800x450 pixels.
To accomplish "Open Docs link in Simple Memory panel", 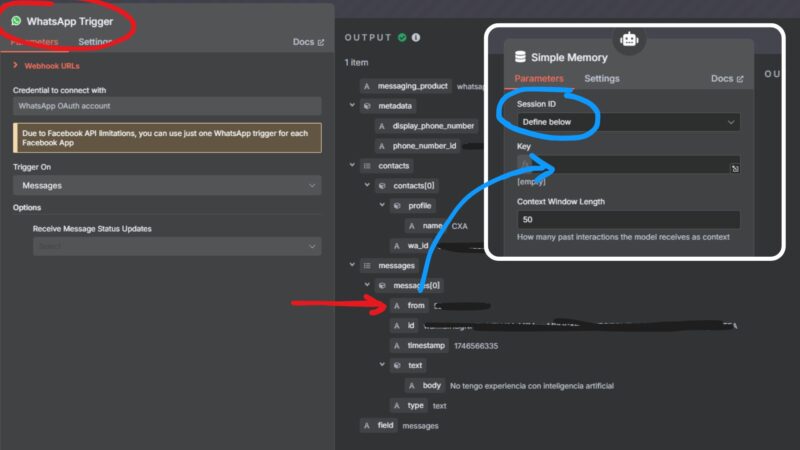I will click(727, 79).
